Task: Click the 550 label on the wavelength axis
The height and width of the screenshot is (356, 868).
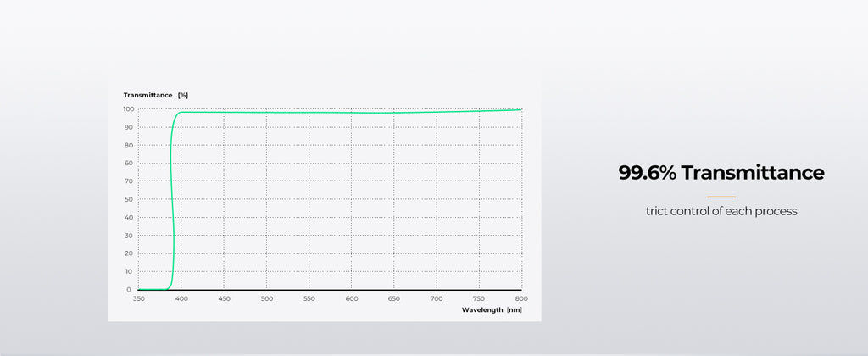Action: [309, 298]
